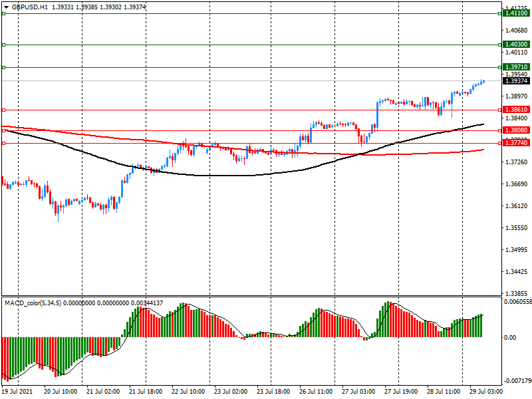The height and width of the screenshot is (399, 532).
Task: Click the 23 Jul 18:00 time label
Action: pyautogui.click(x=273, y=392)
